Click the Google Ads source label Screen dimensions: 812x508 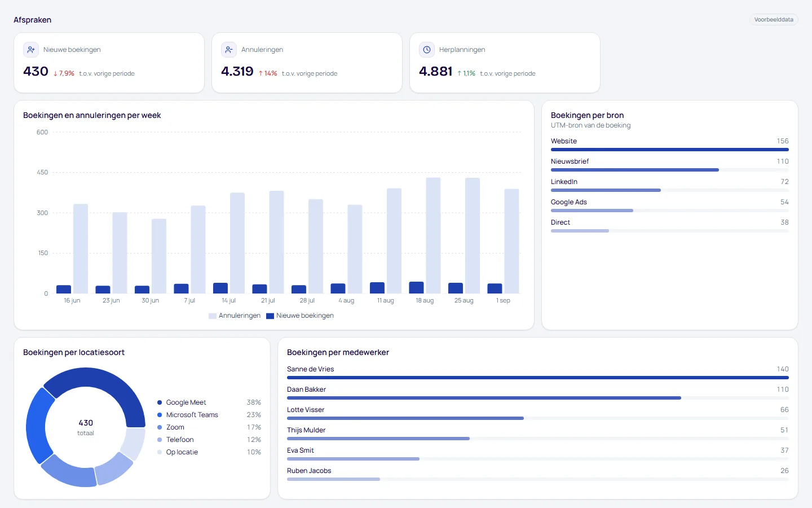click(569, 202)
